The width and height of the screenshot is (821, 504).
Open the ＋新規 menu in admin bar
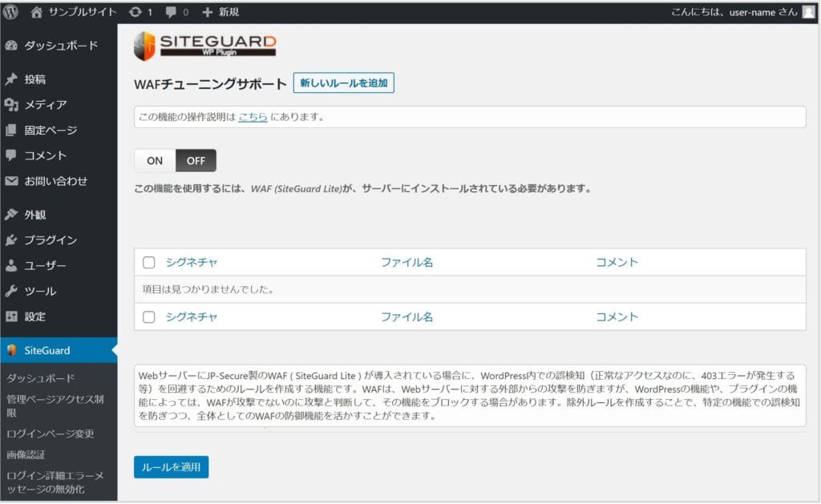220,12
